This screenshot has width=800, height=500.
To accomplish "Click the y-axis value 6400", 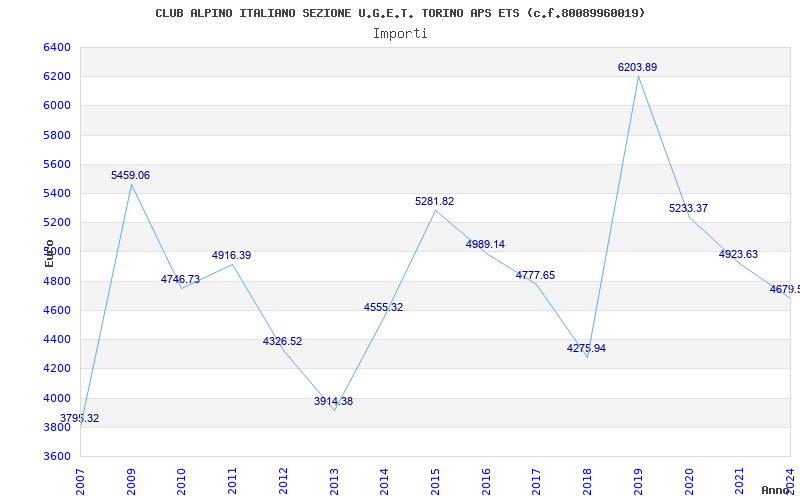I will click(x=57, y=47).
